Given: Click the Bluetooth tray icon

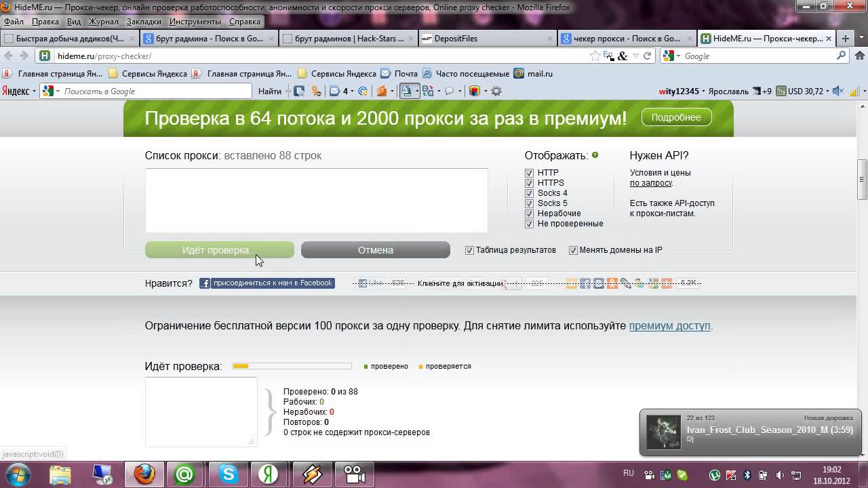Looking at the screenshot, I should (x=747, y=475).
